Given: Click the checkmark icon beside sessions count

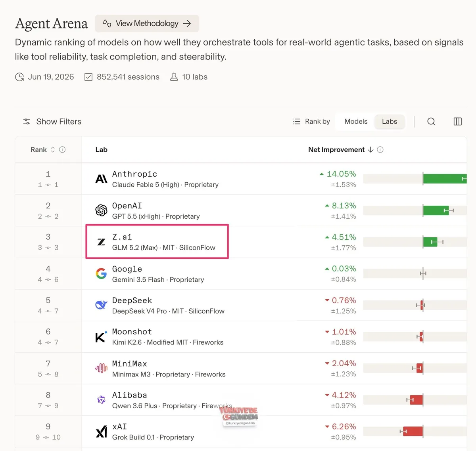Looking at the screenshot, I should pyautogui.click(x=88, y=77).
